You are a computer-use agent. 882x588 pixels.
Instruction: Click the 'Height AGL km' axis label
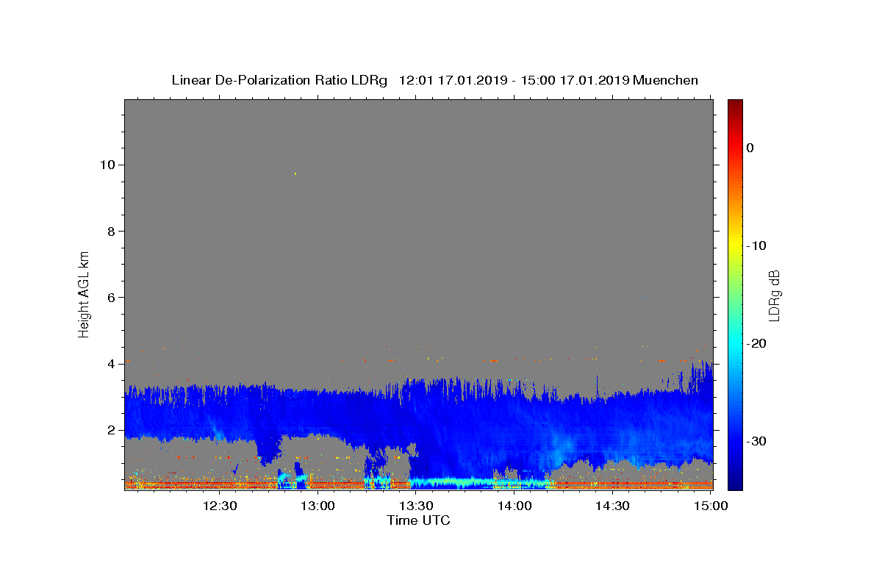pos(84,293)
